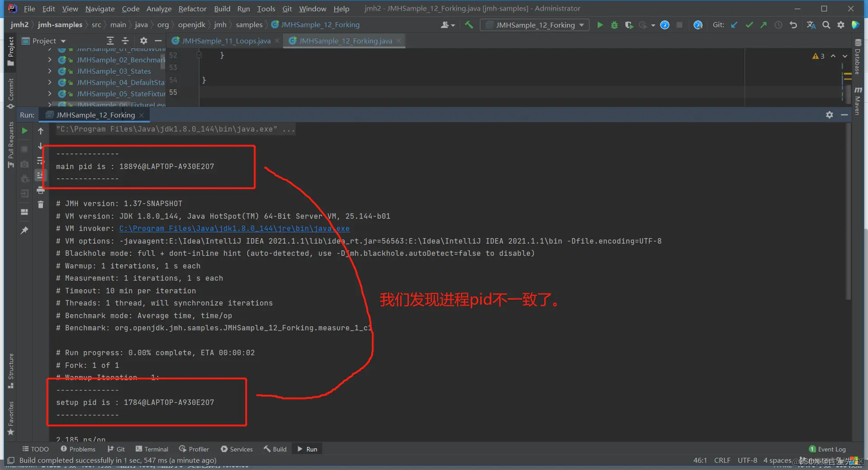Run JMHSample_12_Forking from main toolbar
This screenshot has width=868, height=470.
coord(600,25)
